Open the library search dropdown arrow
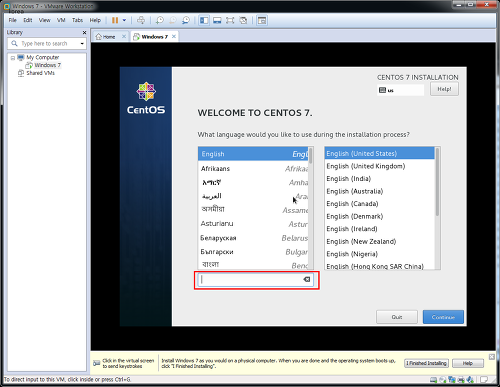 [82, 44]
